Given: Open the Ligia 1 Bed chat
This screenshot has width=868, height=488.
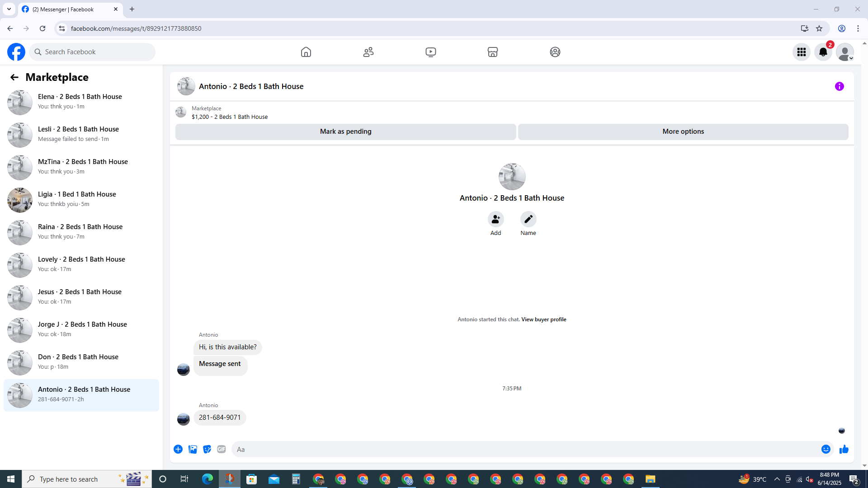Looking at the screenshot, I should pos(81,200).
